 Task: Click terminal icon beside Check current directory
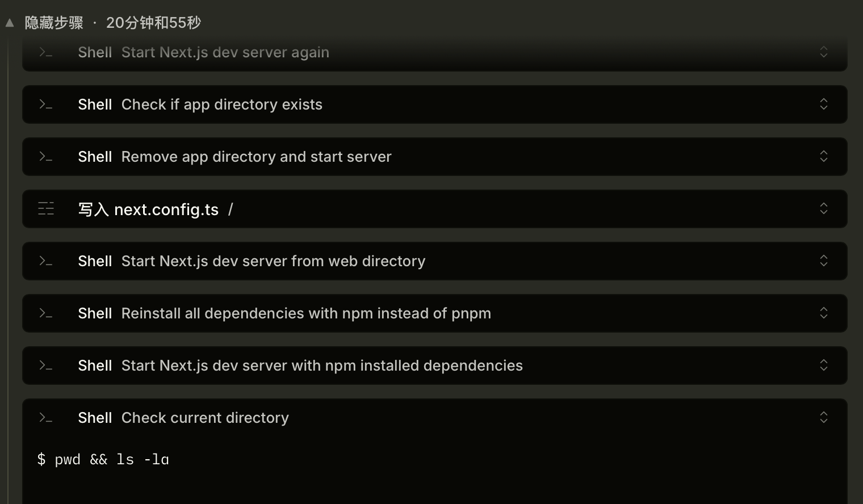click(x=45, y=418)
